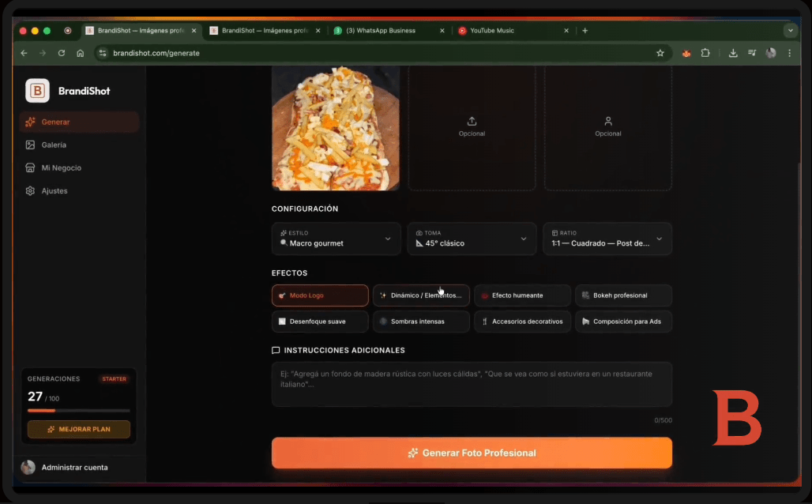
Task: Disable the Modo Logo effect
Action: [320, 295]
